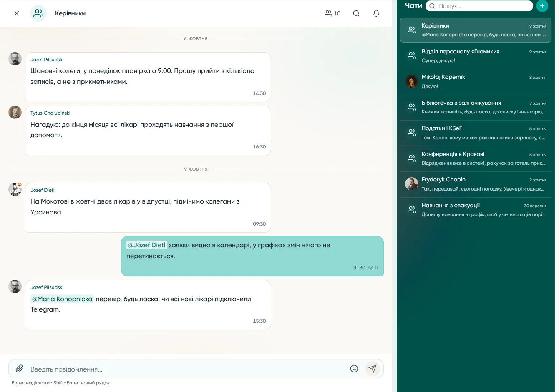This screenshot has height=392, width=559.
Task: Click the group icon of Конференція в Кракові
Action: [x=412, y=158]
